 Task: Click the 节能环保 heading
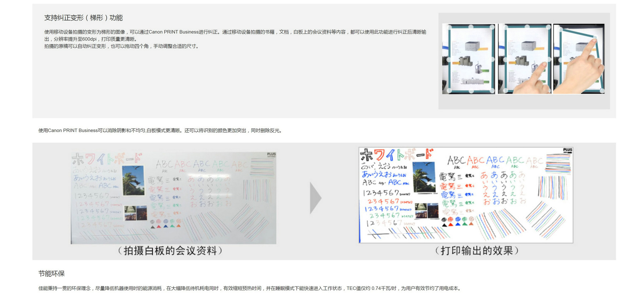pyautogui.click(x=52, y=273)
